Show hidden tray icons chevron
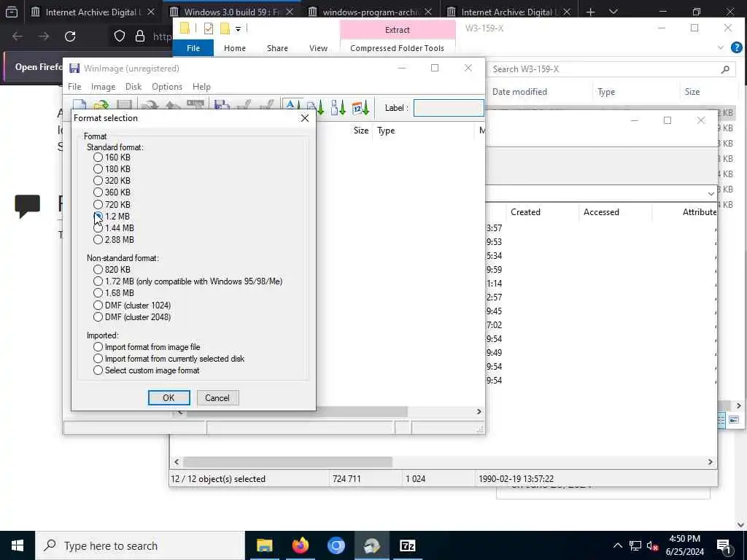The image size is (747, 560). [x=617, y=545]
